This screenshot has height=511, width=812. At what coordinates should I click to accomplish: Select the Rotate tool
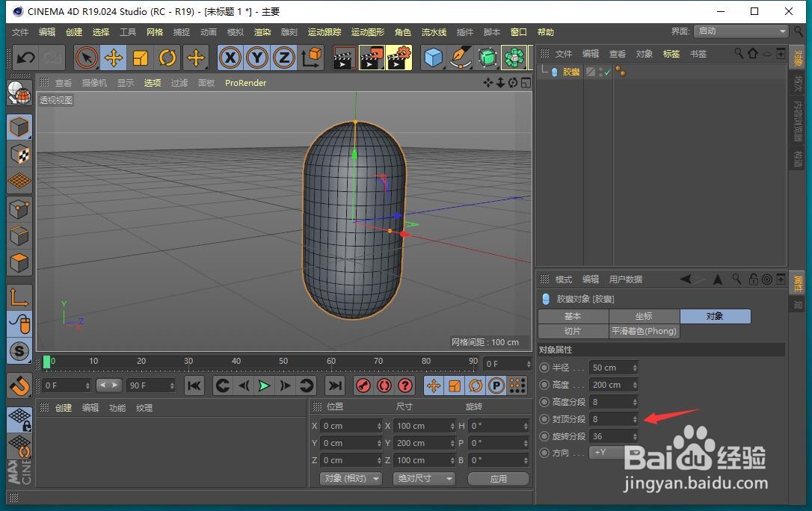(167, 58)
